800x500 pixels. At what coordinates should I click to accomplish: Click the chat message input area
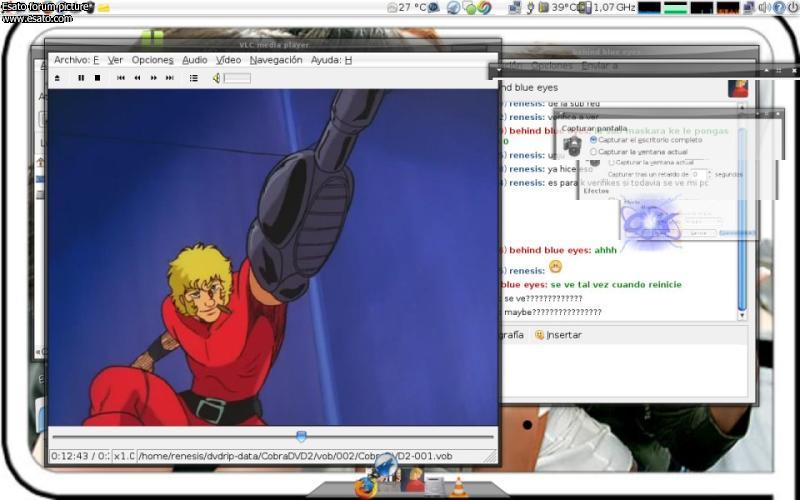click(625, 371)
